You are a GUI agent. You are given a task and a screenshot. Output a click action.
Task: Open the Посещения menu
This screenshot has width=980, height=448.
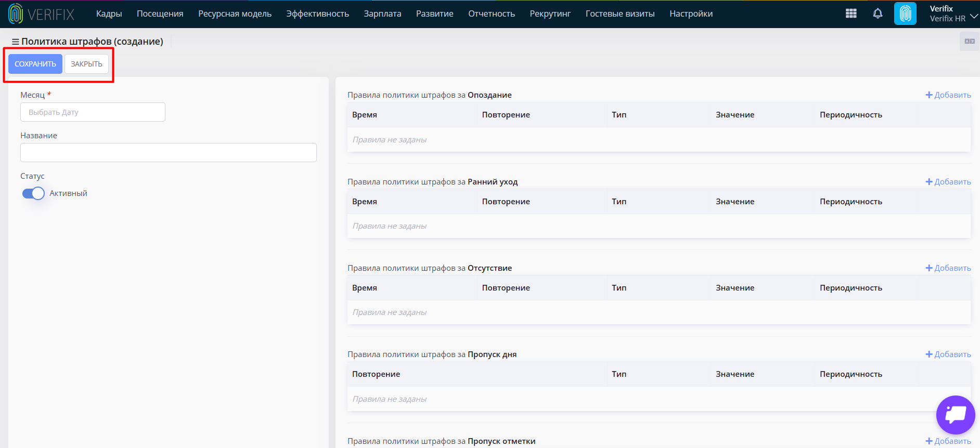[160, 14]
